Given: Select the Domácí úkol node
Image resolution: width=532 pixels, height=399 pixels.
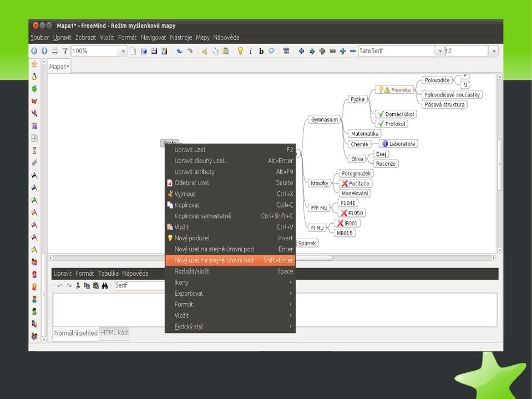Looking at the screenshot, I should (396, 114).
